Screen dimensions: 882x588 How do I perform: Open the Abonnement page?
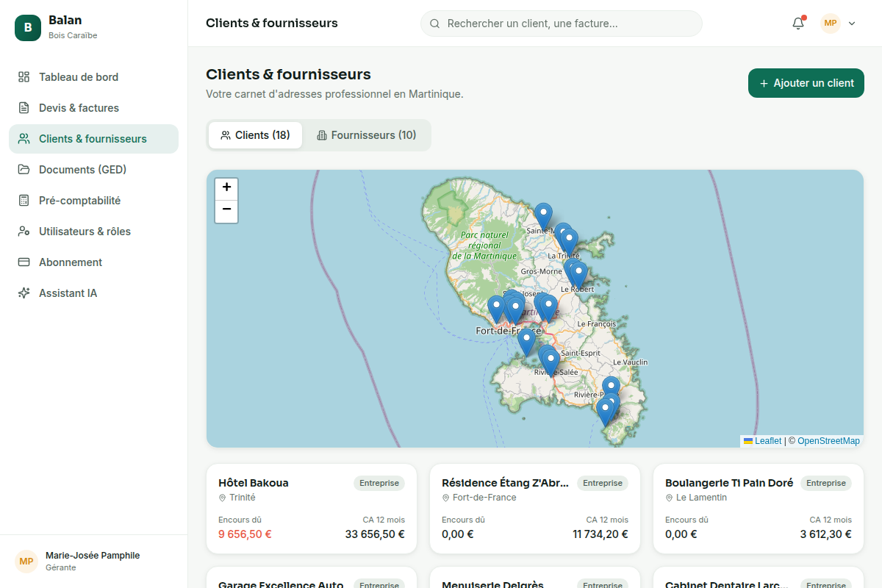[x=93, y=262]
